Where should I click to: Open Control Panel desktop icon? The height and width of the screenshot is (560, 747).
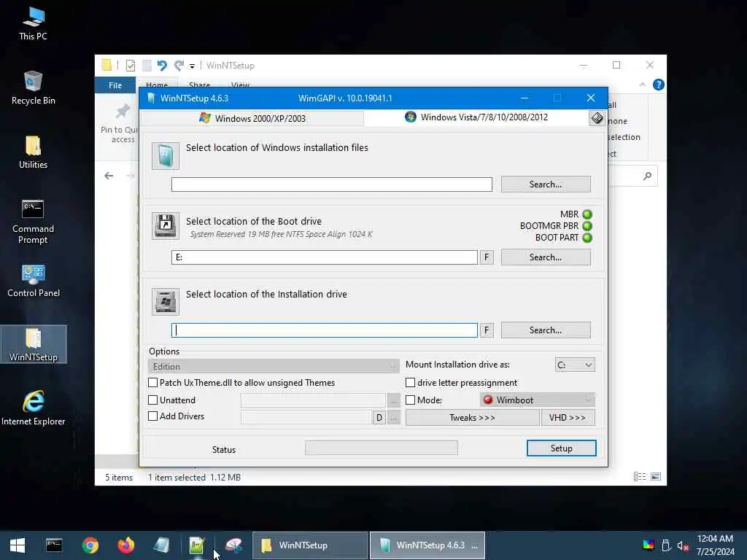pos(34,281)
